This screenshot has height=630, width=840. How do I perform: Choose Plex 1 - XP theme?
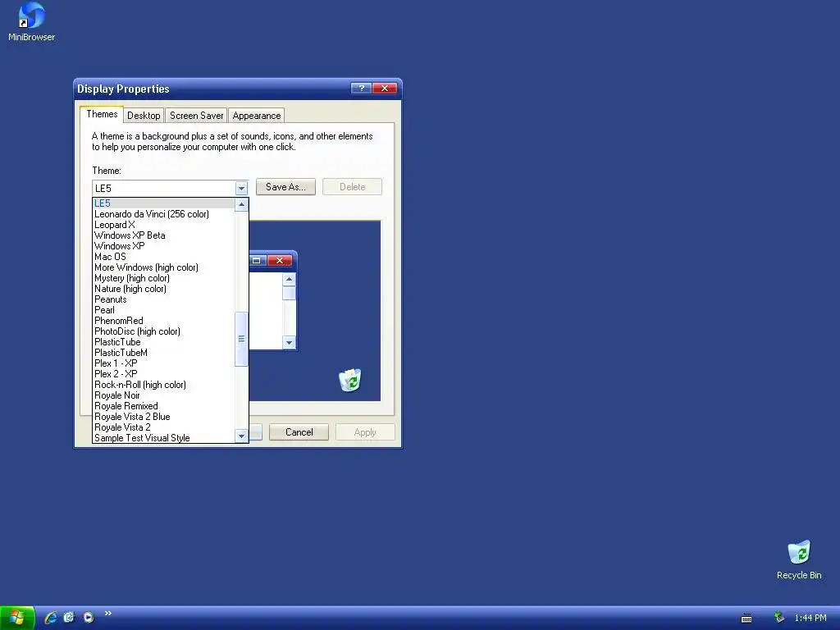click(x=163, y=363)
